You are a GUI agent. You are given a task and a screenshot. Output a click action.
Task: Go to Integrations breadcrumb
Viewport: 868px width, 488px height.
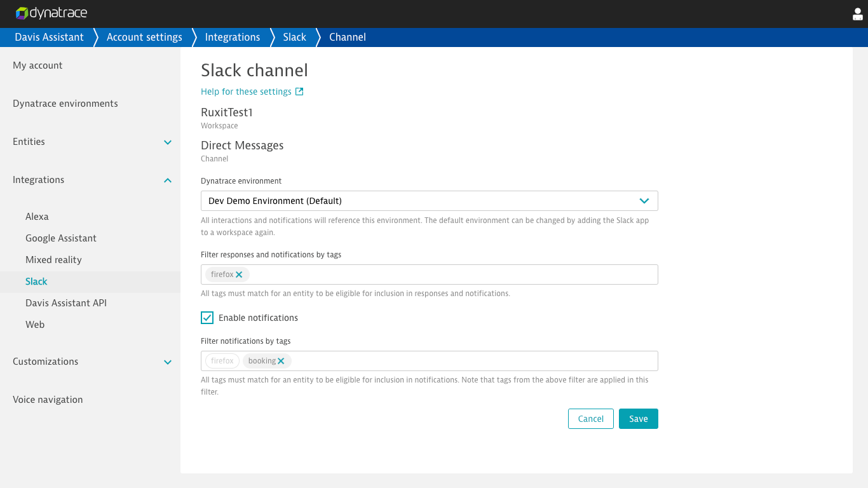coord(233,37)
